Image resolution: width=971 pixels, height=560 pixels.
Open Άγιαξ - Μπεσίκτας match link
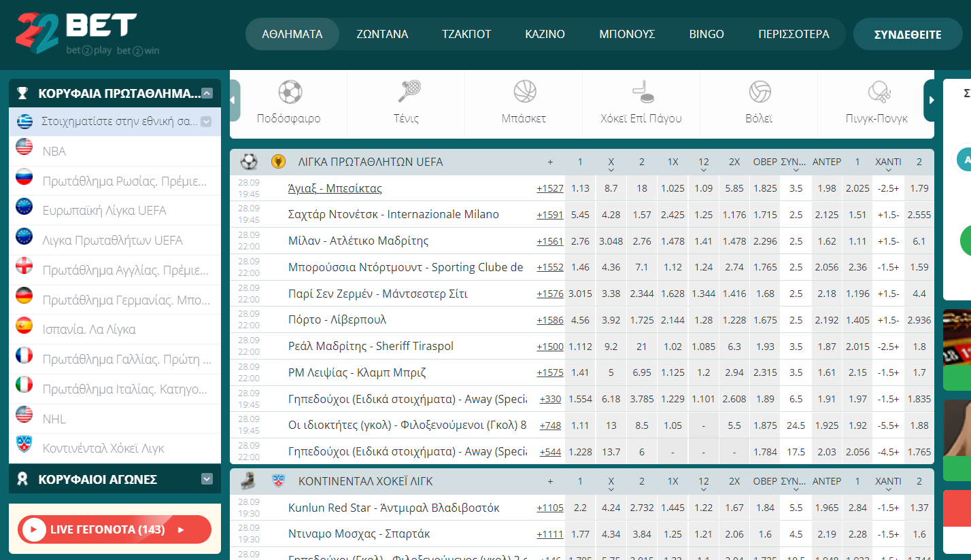[x=335, y=188]
